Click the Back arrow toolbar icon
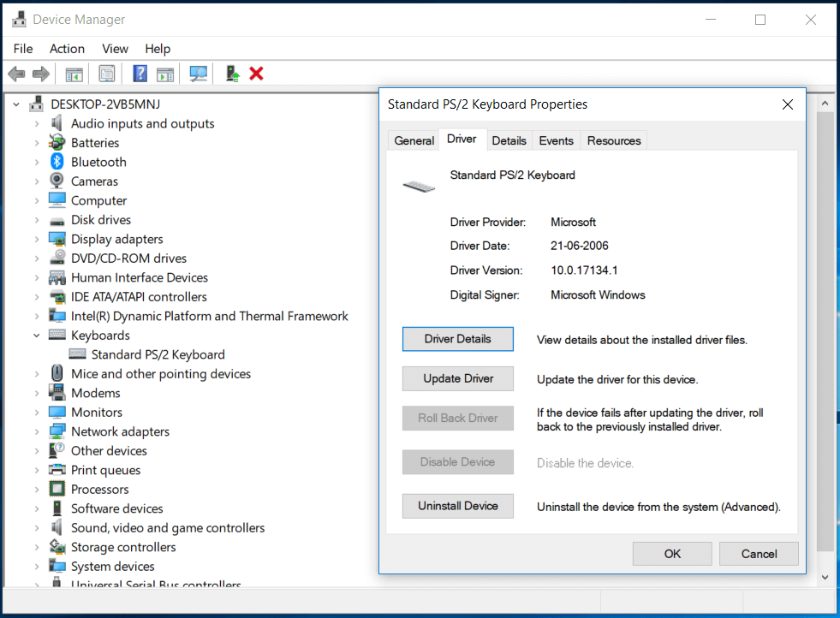This screenshot has width=840, height=618. pyautogui.click(x=16, y=74)
